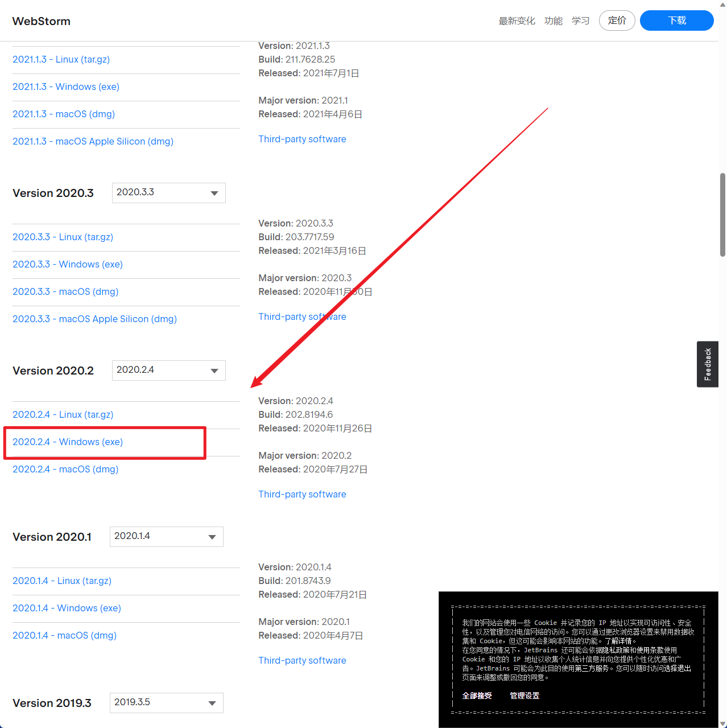Expand the 2020.1.4 version dropdown
727x728 pixels.
[x=166, y=537]
